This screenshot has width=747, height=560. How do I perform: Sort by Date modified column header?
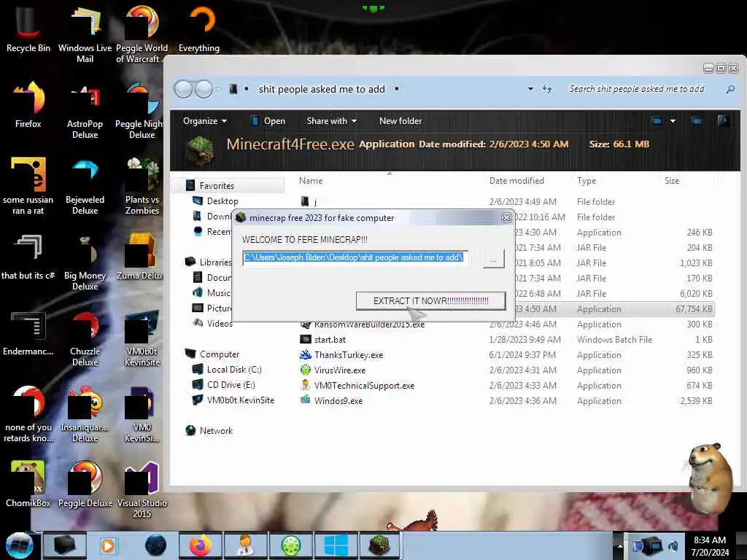[516, 181]
